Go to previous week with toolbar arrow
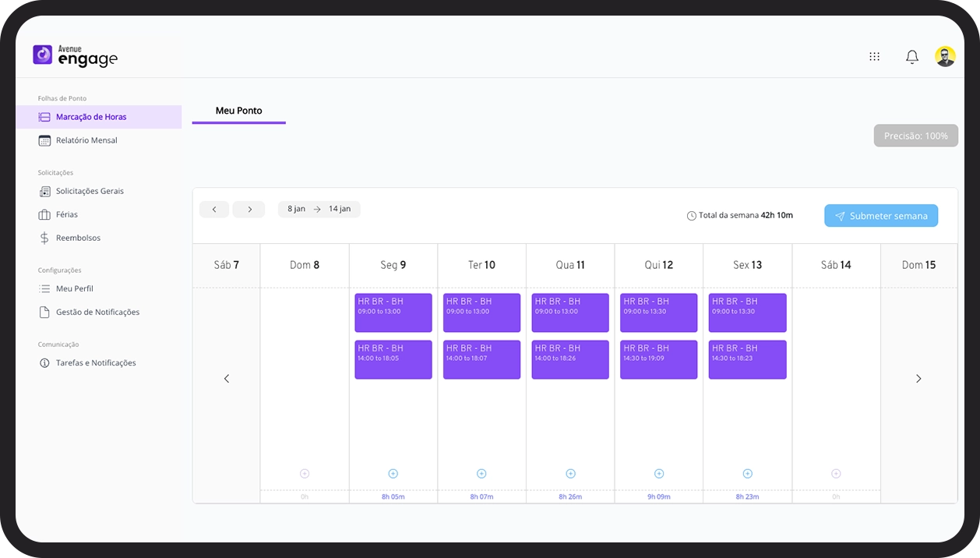Viewport: 980px width, 558px height. tap(214, 209)
